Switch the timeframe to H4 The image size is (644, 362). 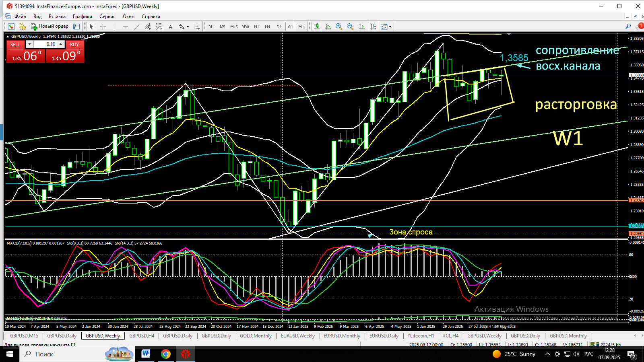coord(268,27)
